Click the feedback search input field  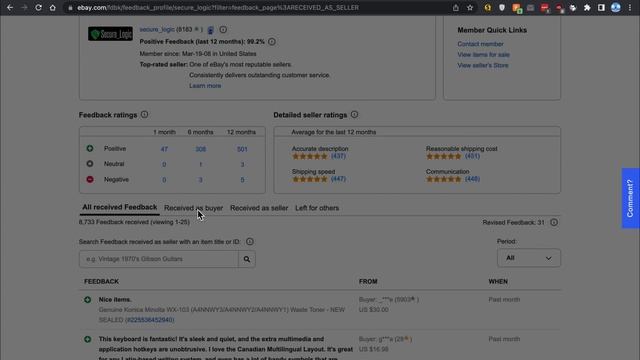[159, 259]
